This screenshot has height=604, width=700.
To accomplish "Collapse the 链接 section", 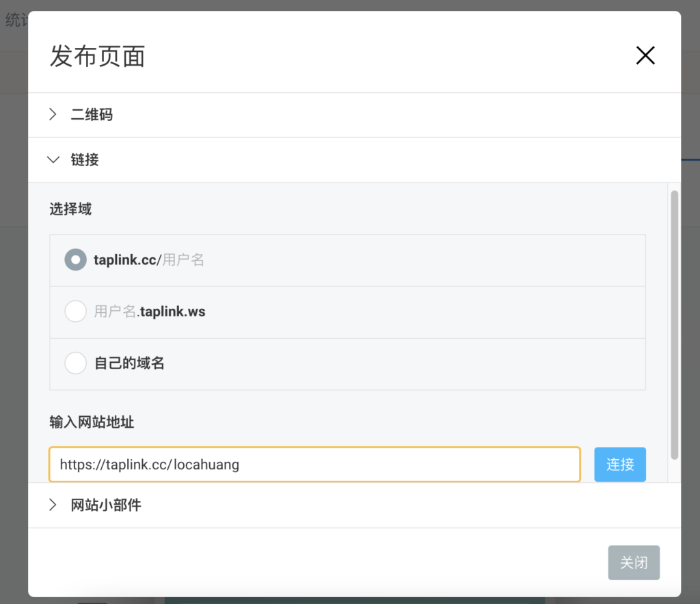I will pos(354,160).
